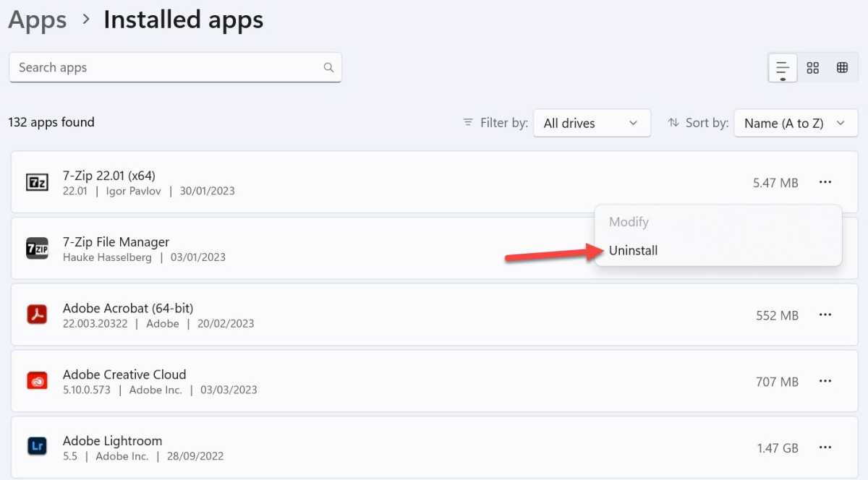Select the 7-Zip File Manager name
This screenshot has height=480, width=868.
point(116,241)
